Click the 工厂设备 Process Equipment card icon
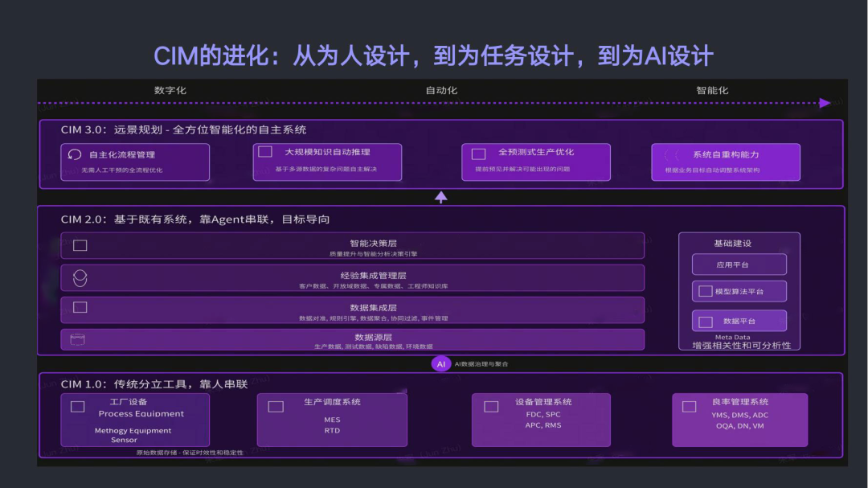Image resolution: width=868 pixels, height=488 pixels. tap(76, 407)
